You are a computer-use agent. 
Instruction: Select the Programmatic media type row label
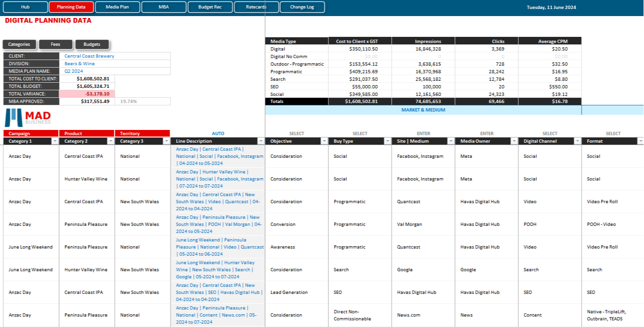(297, 71)
